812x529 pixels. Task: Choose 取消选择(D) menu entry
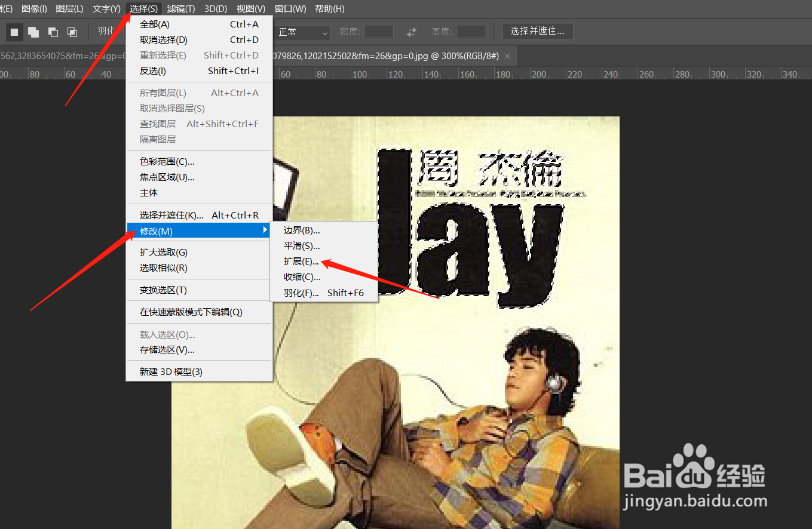click(x=200, y=40)
